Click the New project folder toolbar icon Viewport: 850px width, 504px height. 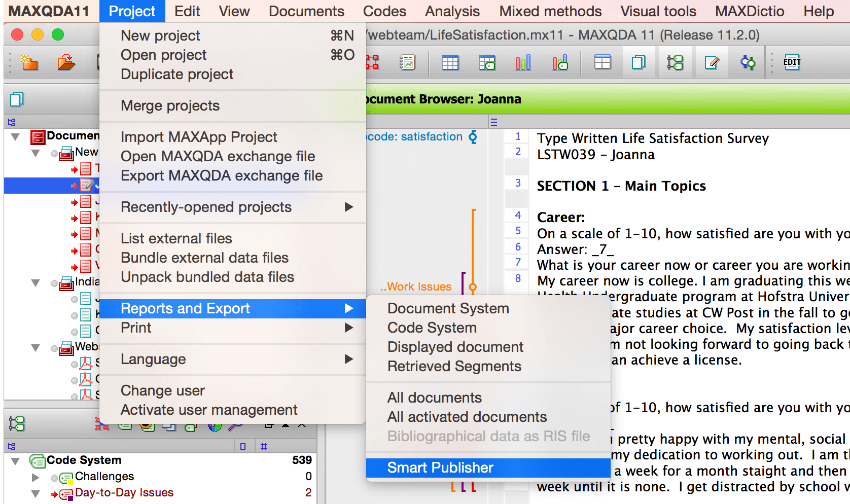(x=29, y=62)
